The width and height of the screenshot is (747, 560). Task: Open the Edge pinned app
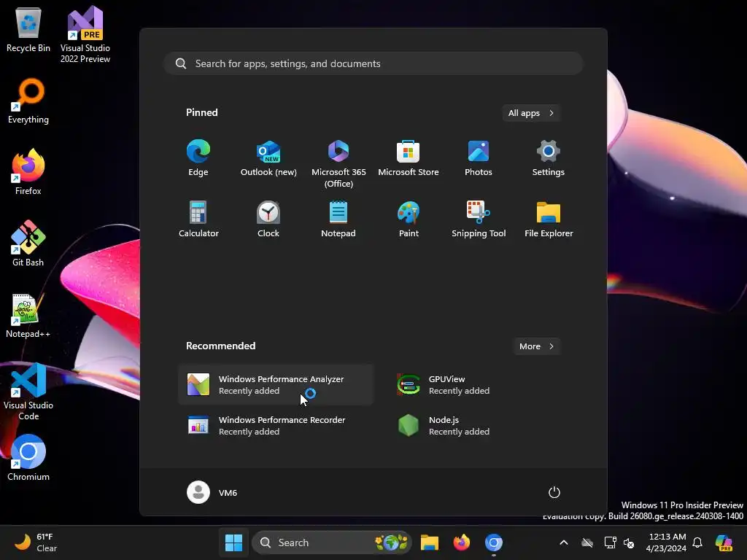[198, 158]
